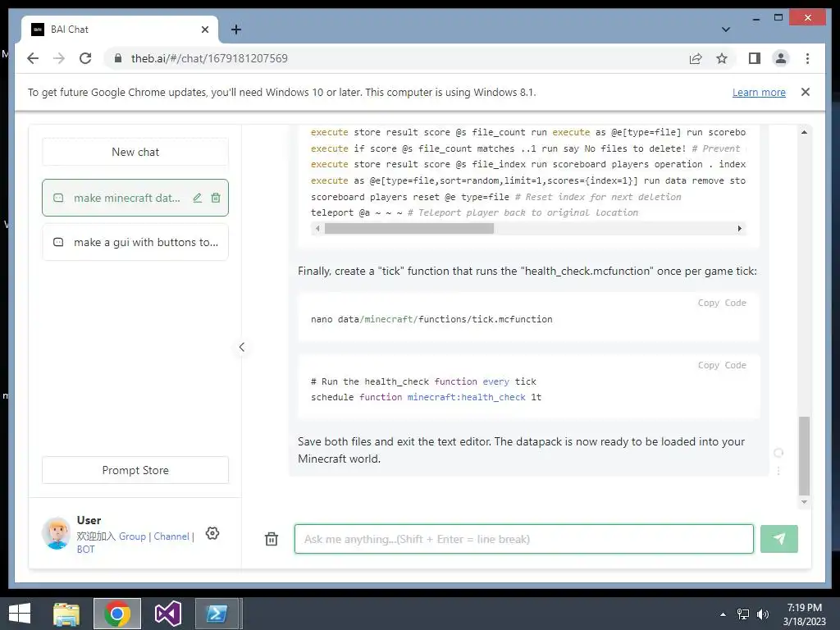
Task: Click the browser back arrow
Action: coord(33,58)
